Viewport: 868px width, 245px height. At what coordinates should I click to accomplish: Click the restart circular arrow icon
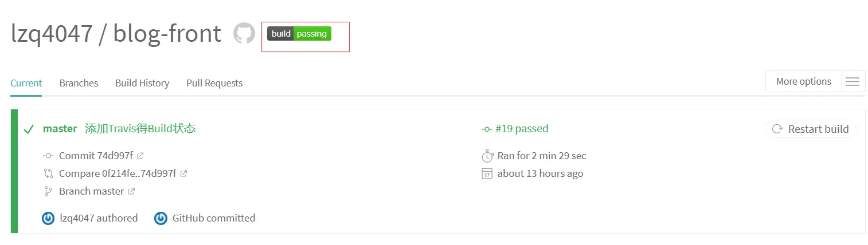tap(777, 129)
